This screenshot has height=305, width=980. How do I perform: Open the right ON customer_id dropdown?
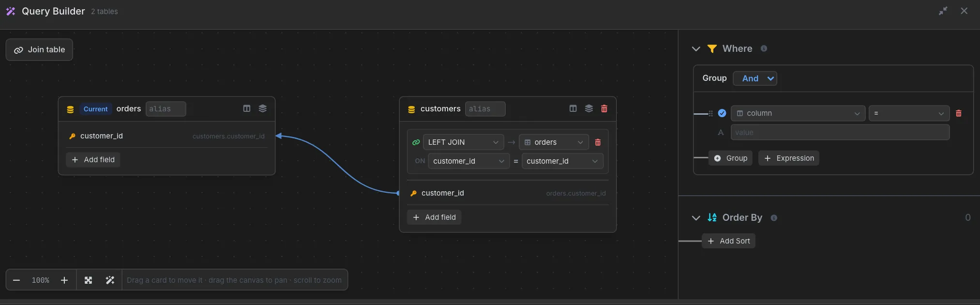[562, 161]
